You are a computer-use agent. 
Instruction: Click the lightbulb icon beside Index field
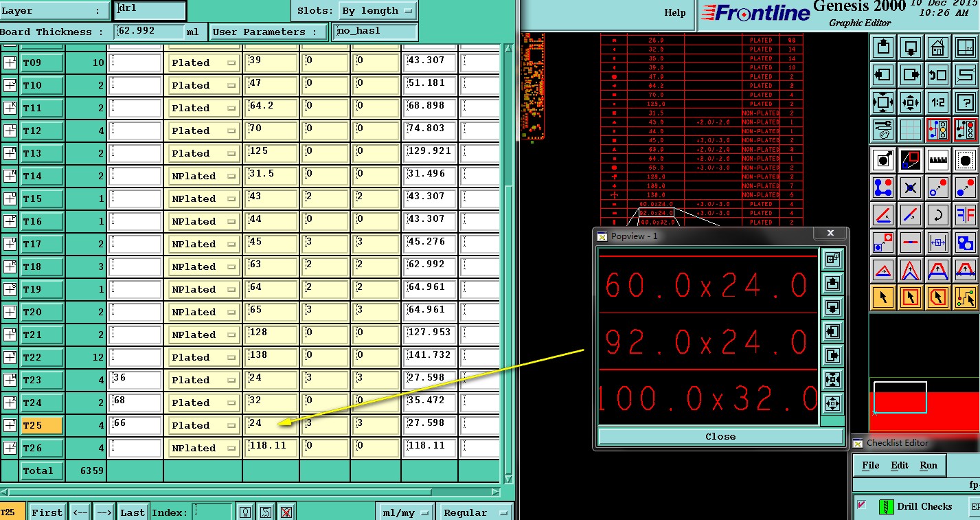click(245, 512)
